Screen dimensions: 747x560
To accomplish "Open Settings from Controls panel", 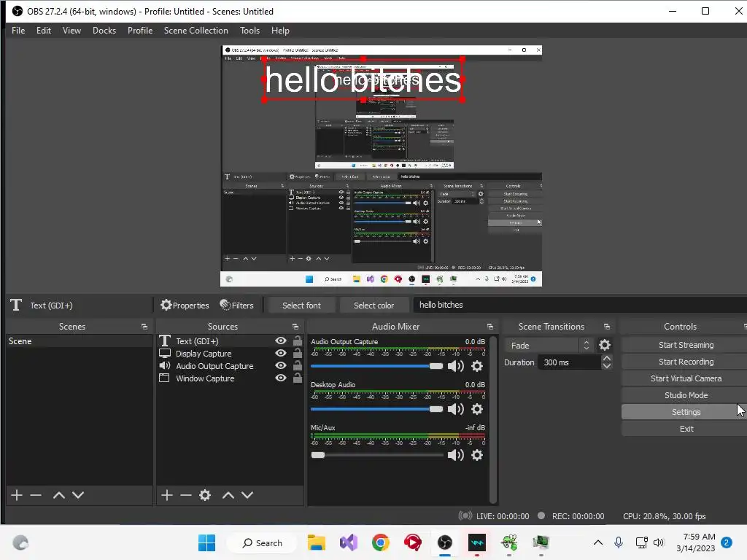I will (x=686, y=412).
